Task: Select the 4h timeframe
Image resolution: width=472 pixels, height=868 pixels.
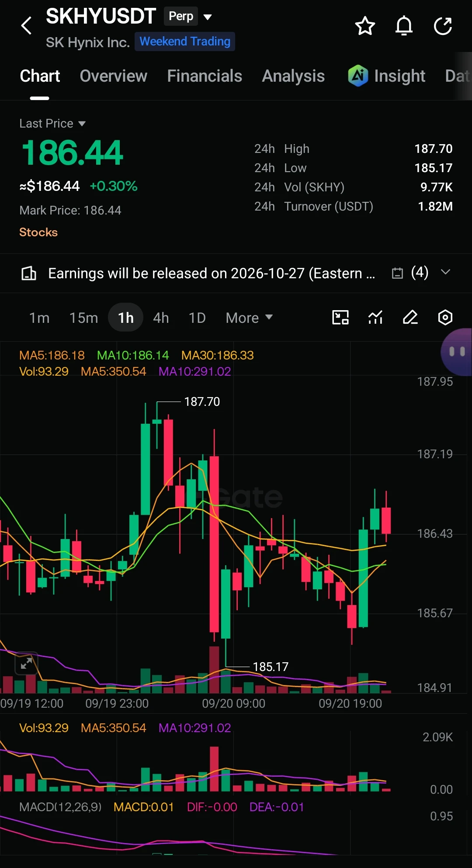Action: [x=161, y=318]
